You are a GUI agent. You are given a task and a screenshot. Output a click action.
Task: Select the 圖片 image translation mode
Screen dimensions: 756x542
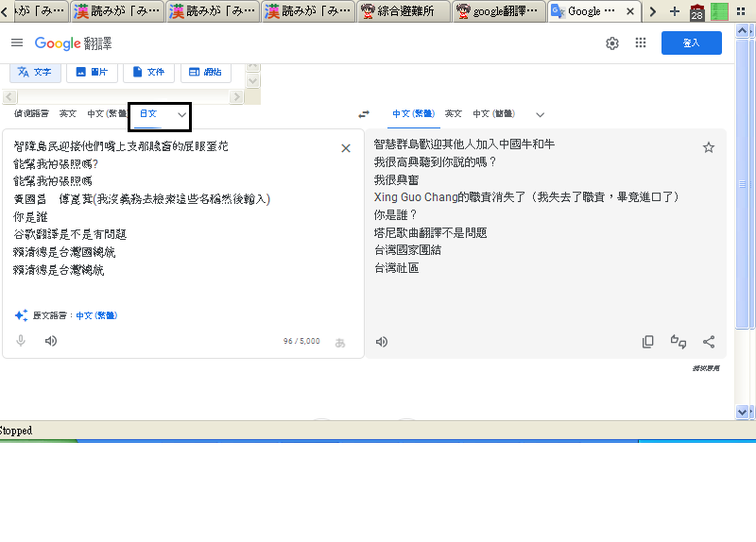pos(92,72)
